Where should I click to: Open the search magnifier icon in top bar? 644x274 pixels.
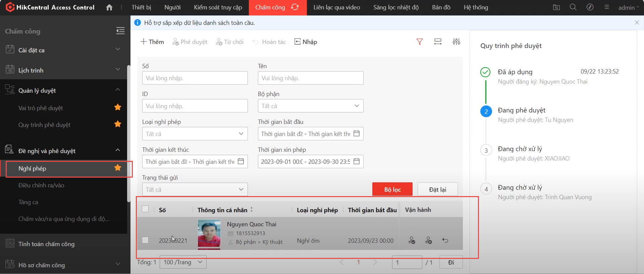coord(573,7)
